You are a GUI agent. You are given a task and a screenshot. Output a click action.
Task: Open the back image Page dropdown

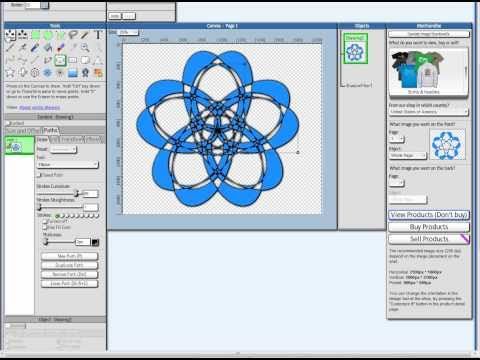coord(397,183)
